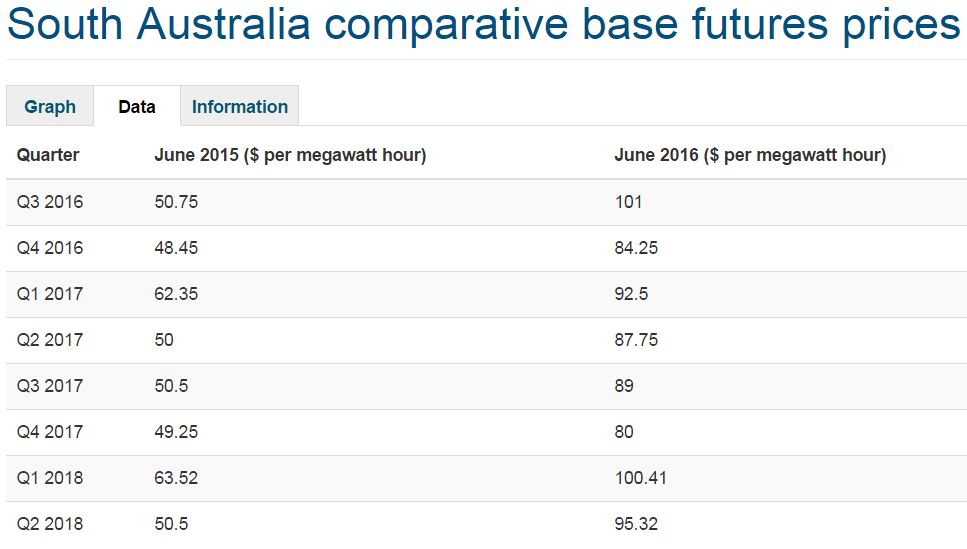Select the 62.35 price cell
The image size is (967, 549).
[176, 294]
